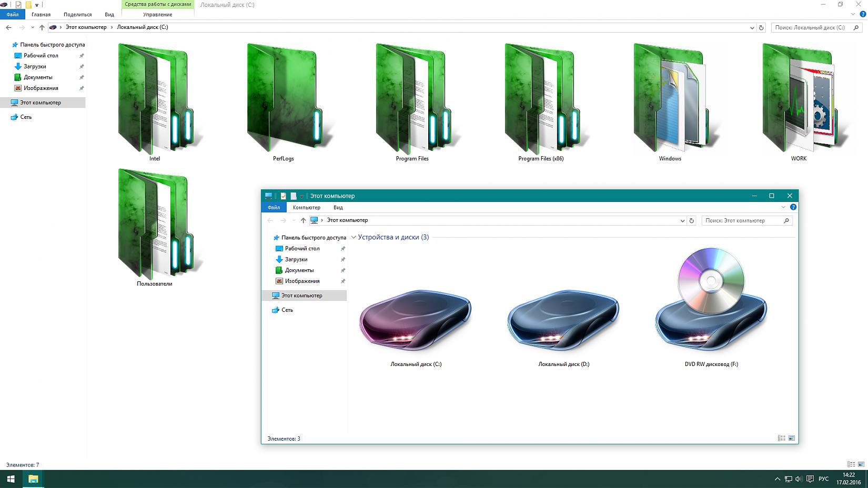Click Этот компьютер breadcrumb in Local Disk C address bar

coord(86,27)
